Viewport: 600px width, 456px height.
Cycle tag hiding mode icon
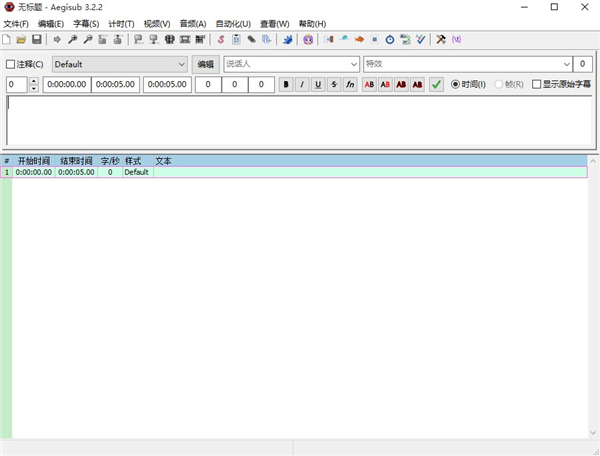click(457, 39)
